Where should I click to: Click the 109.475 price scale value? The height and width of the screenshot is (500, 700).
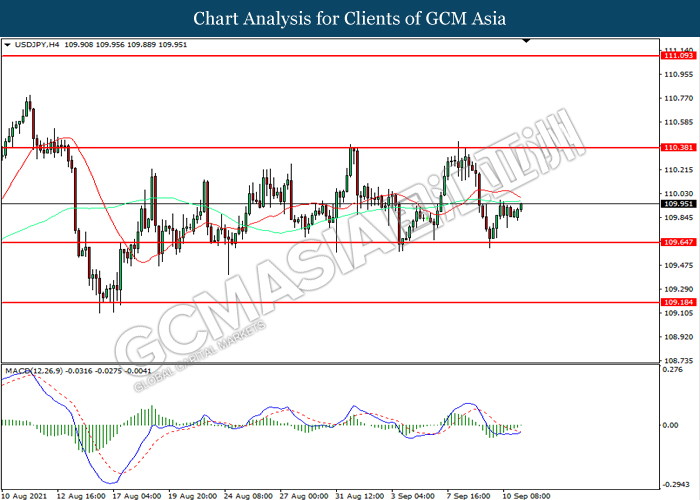coord(679,266)
